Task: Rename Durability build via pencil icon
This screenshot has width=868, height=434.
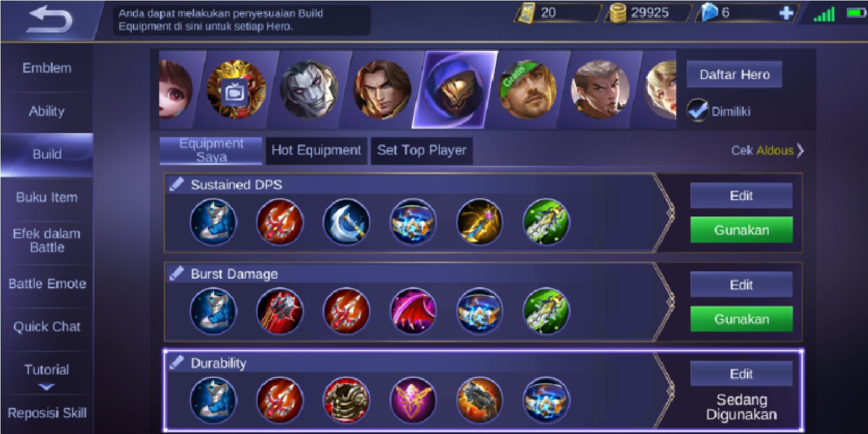Action: pos(176,362)
